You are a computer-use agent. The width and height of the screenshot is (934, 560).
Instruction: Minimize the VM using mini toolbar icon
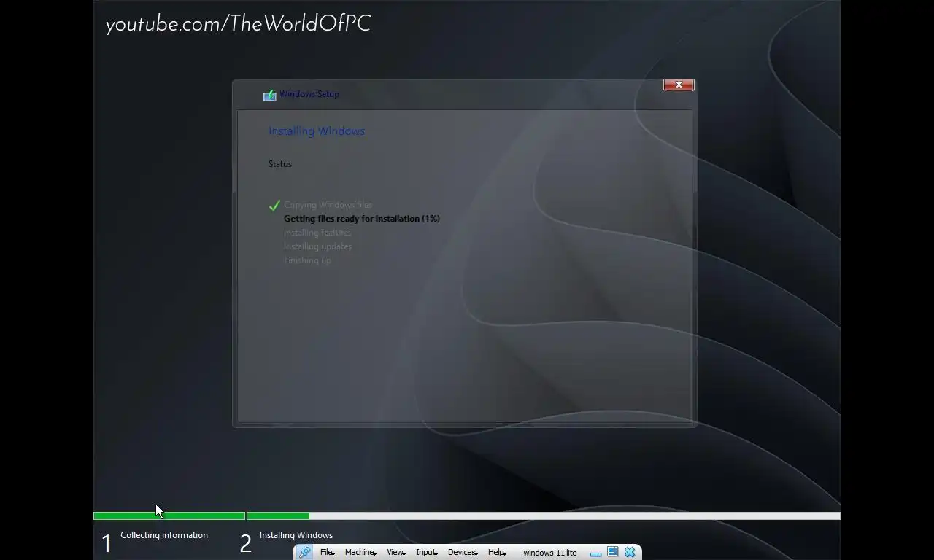[595, 553]
